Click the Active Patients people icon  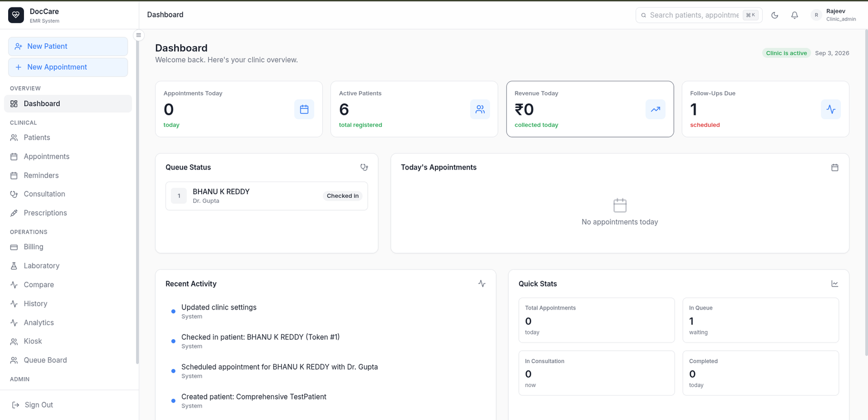tap(480, 109)
